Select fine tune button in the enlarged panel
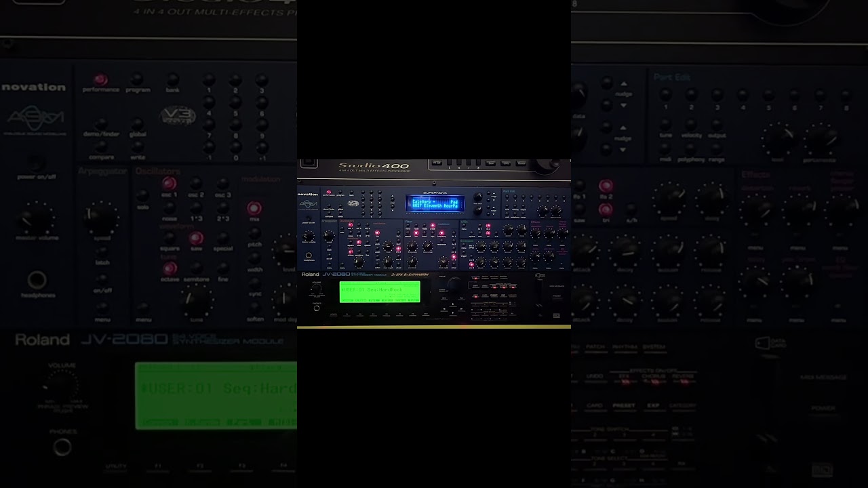The height and width of the screenshot is (488, 868). [222, 268]
